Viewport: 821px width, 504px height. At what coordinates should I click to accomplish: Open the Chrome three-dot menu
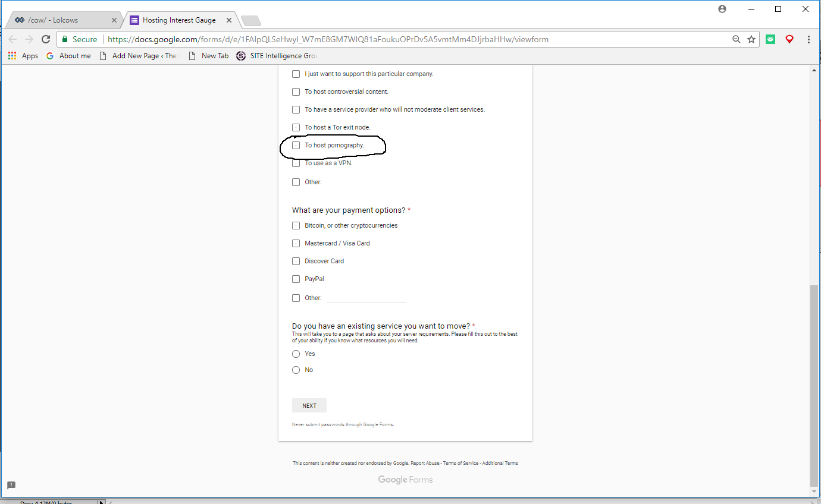click(x=809, y=39)
